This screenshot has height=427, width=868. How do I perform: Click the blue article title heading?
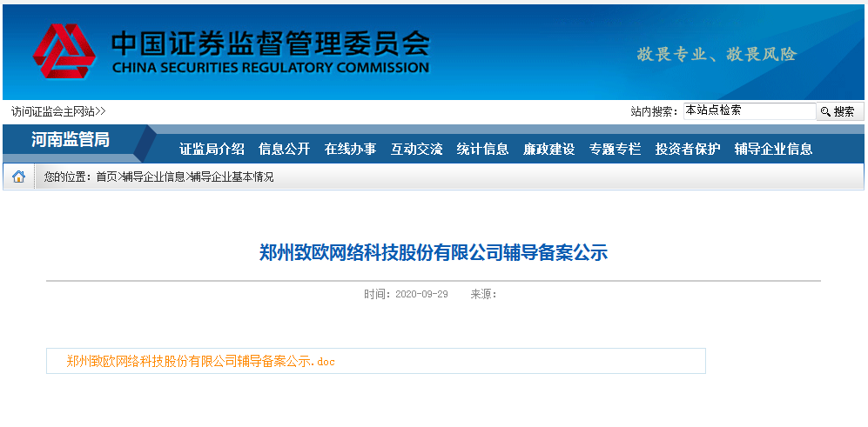point(434,253)
